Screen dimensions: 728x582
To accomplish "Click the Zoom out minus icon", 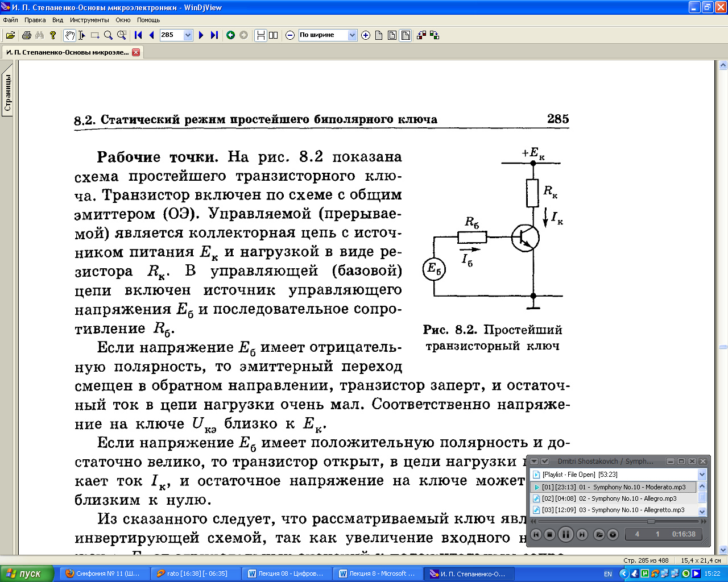I will click(290, 35).
